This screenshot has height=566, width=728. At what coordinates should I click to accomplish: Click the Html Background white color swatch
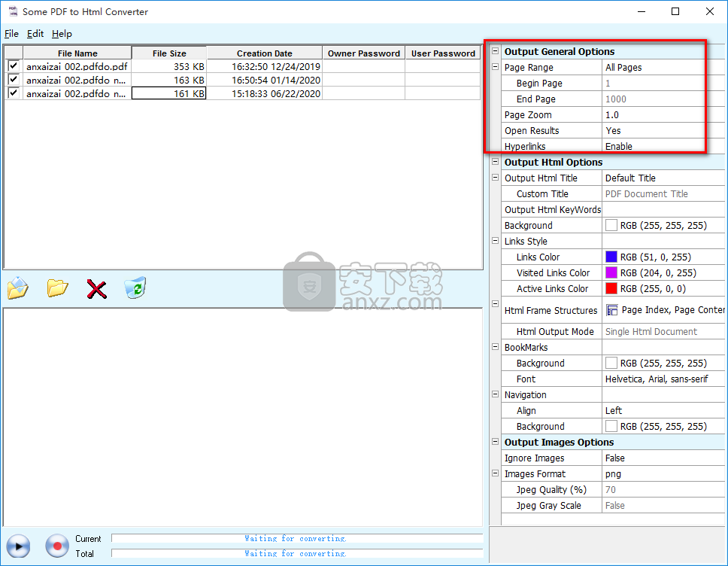(611, 225)
